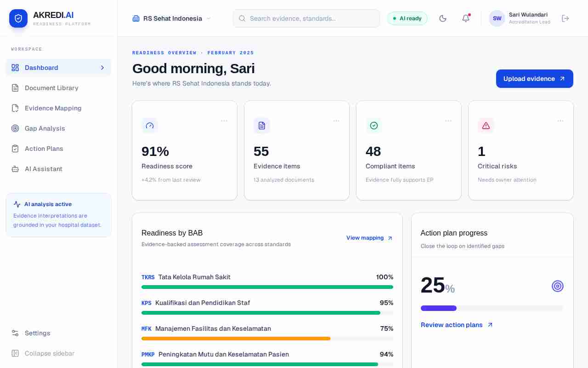This screenshot has width=588, height=368.
Task: Navigate to Gap Analysis
Action: tap(58, 128)
